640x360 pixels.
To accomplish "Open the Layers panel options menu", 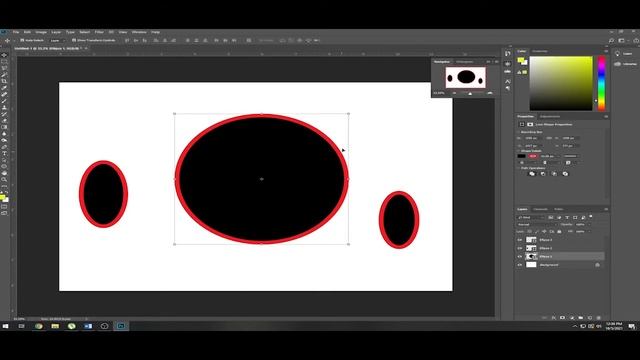I will pos(606,209).
